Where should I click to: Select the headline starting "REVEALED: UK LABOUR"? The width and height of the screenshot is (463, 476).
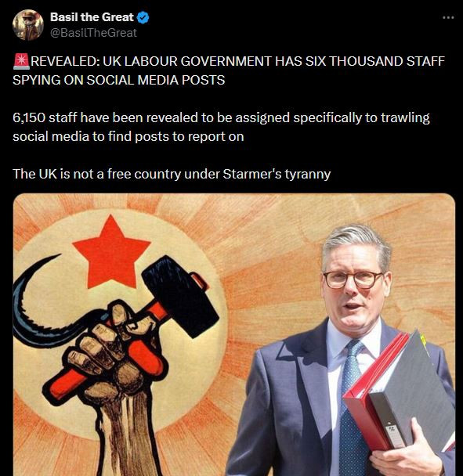(x=229, y=70)
